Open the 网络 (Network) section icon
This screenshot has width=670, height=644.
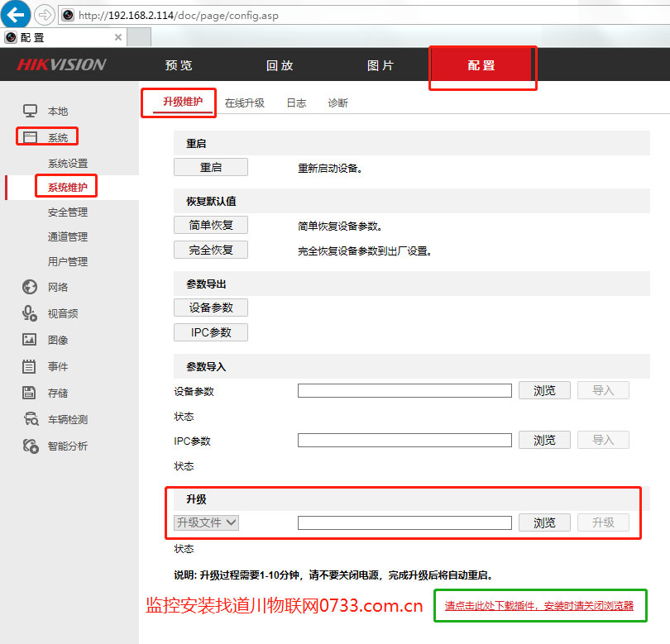31,287
